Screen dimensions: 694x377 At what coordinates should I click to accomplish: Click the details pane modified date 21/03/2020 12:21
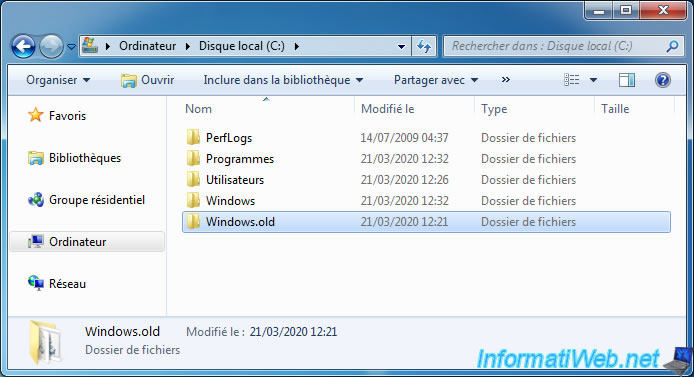point(293,332)
